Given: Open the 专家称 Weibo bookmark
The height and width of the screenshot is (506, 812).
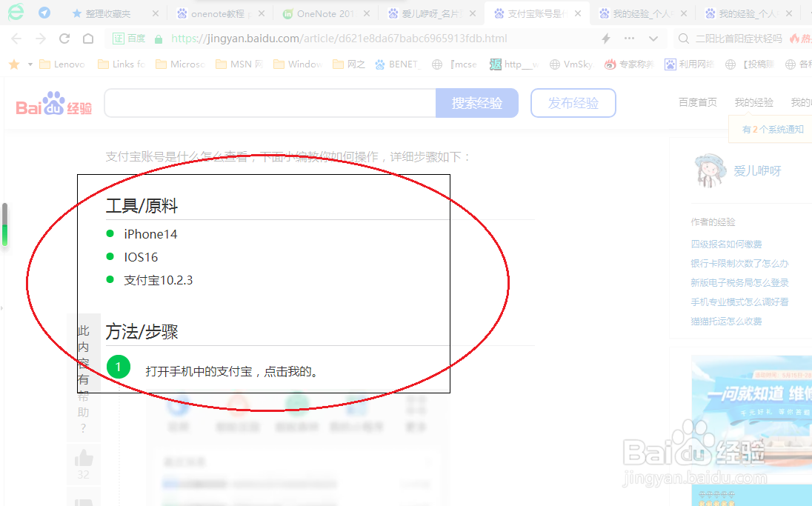Looking at the screenshot, I should click(629, 64).
